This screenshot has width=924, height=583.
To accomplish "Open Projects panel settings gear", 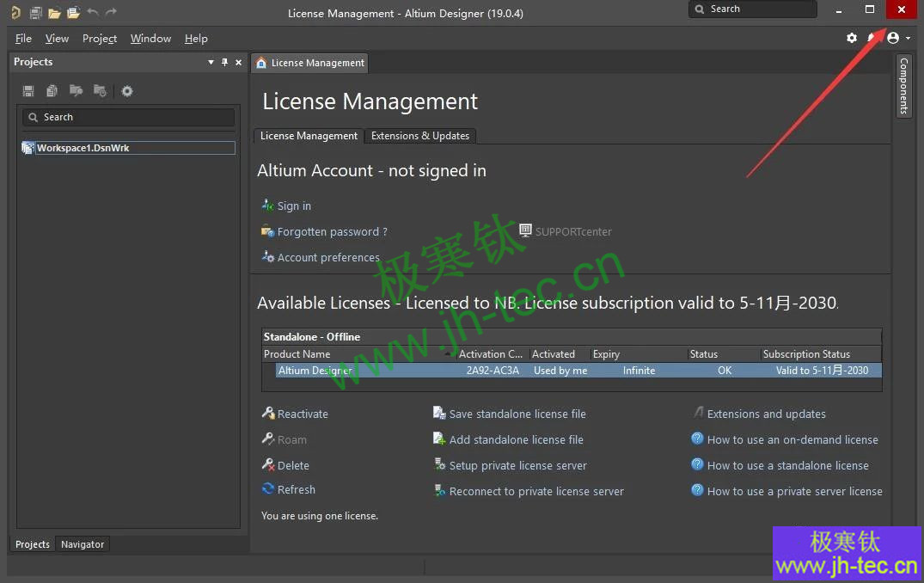I will [126, 91].
